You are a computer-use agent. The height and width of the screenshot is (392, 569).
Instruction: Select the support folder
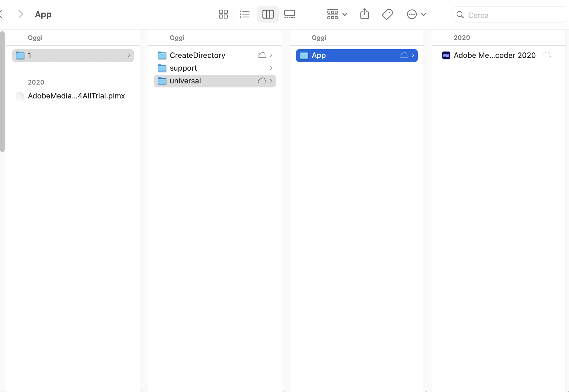tap(215, 68)
